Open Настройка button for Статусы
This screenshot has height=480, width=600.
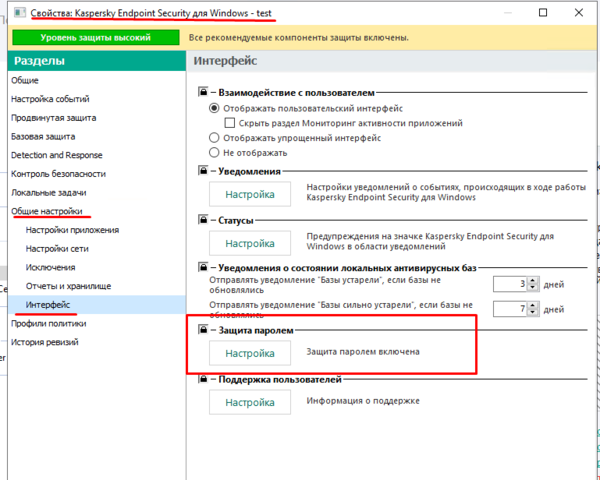(250, 243)
